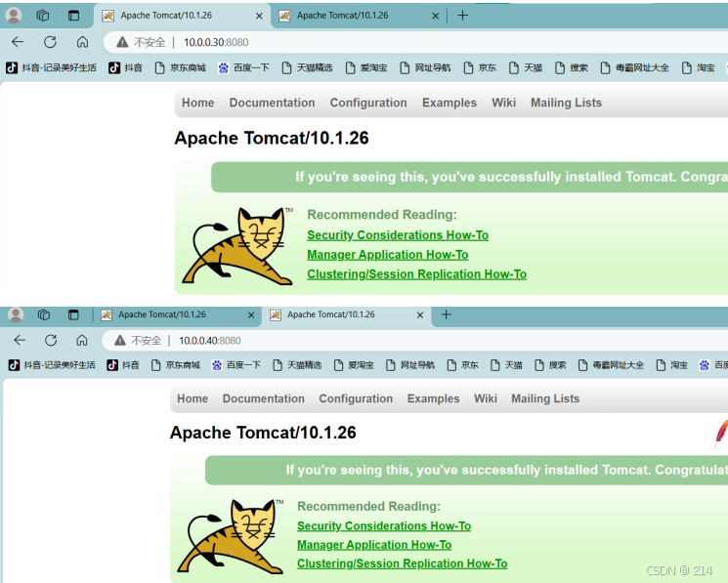Open Mailing Lists in the bottom Tomcat page
This screenshot has height=583, width=728.
tap(545, 398)
